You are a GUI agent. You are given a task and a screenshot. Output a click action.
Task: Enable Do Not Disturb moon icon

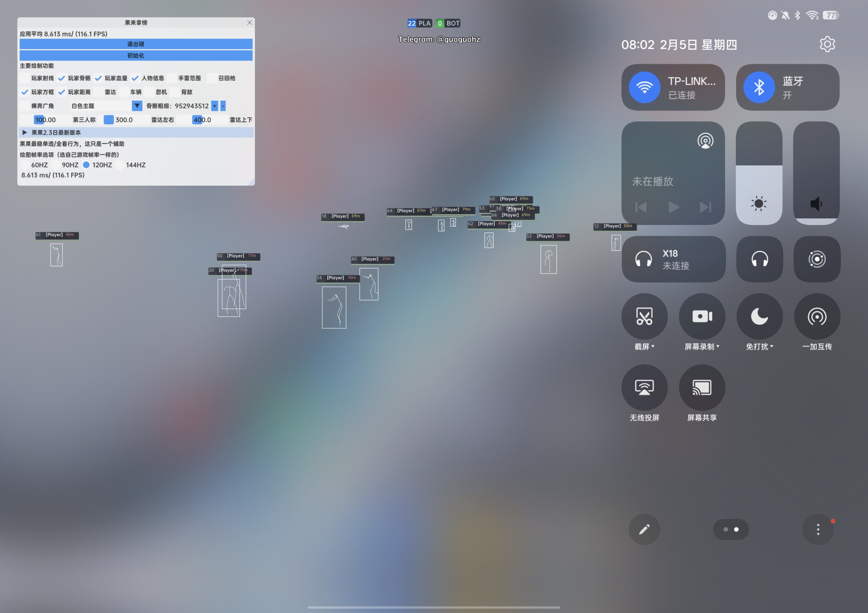pyautogui.click(x=759, y=316)
